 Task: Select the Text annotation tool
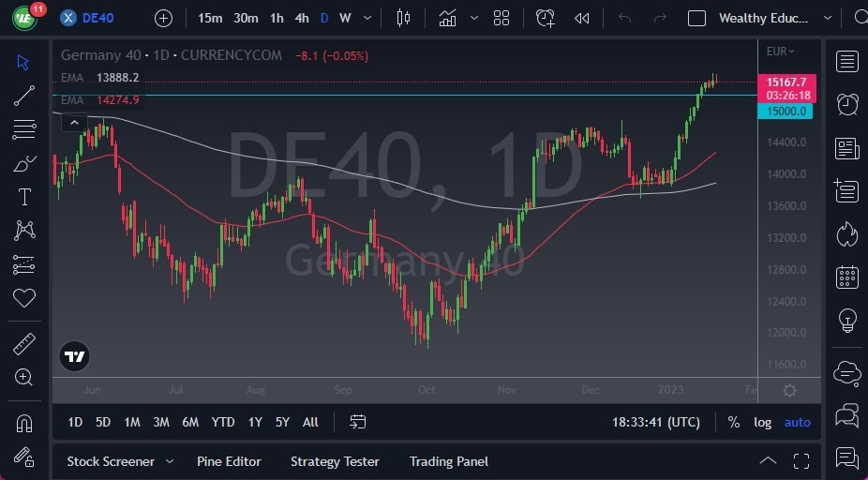click(24, 197)
